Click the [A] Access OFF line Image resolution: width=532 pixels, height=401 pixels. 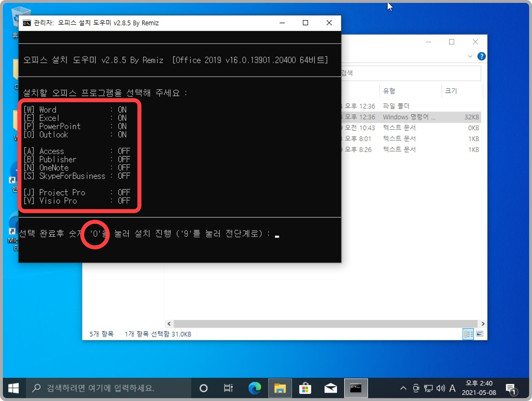pos(77,151)
